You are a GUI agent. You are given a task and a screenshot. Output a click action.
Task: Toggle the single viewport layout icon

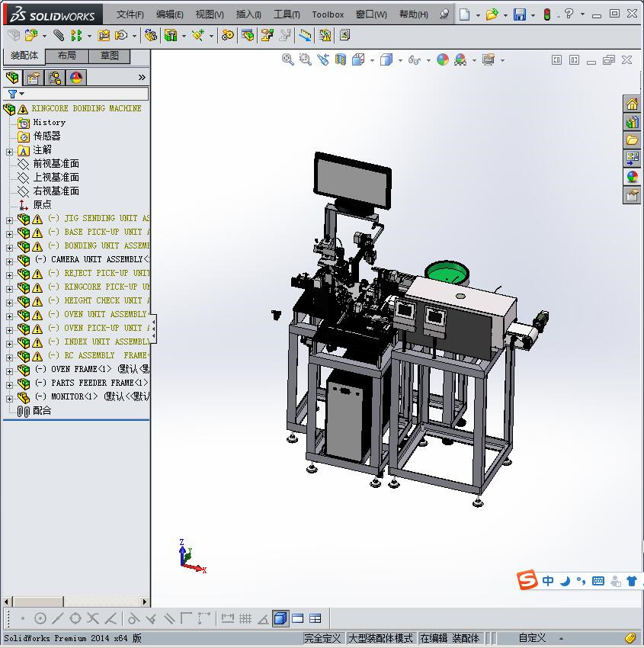(x=297, y=618)
